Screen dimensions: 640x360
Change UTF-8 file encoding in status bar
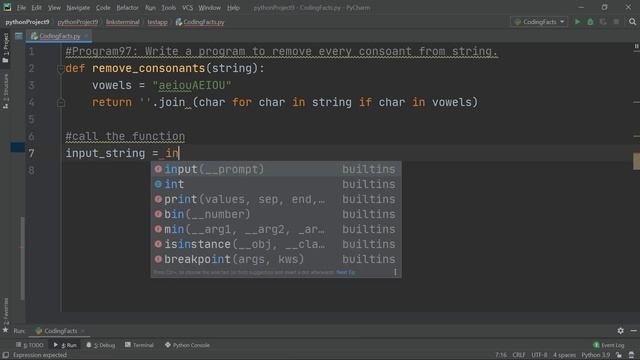coord(539,355)
